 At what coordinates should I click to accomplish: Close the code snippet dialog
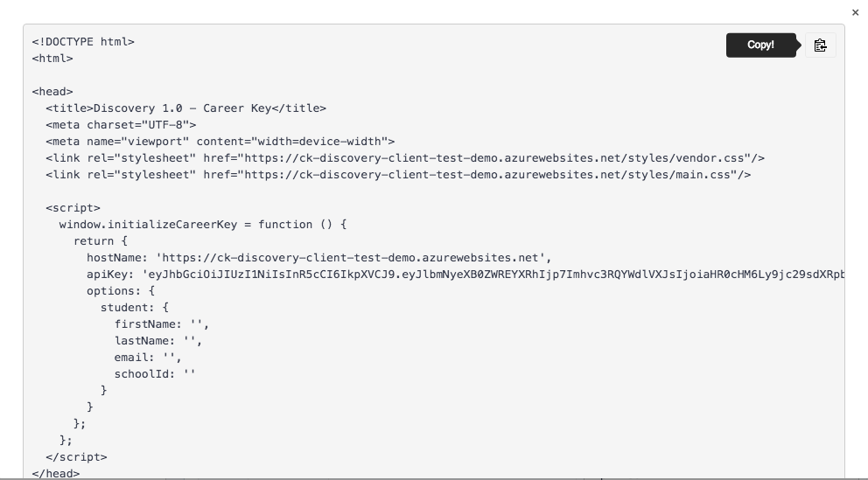click(x=855, y=12)
